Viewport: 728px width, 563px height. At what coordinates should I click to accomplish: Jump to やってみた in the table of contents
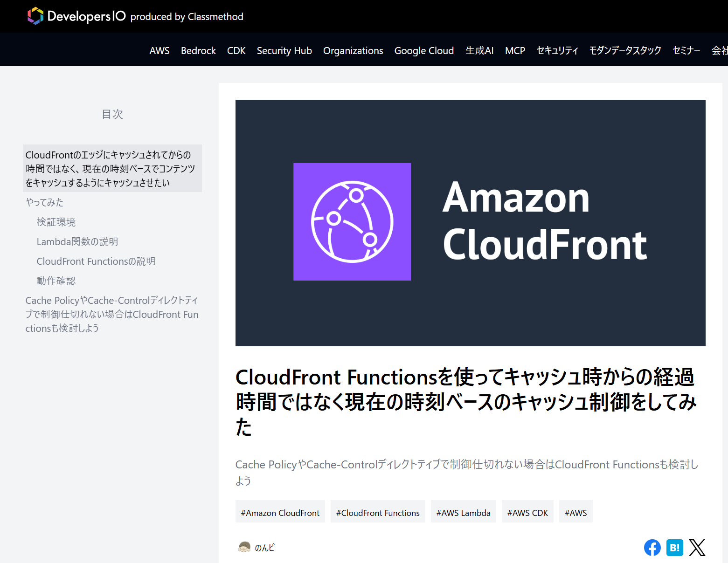(x=44, y=202)
